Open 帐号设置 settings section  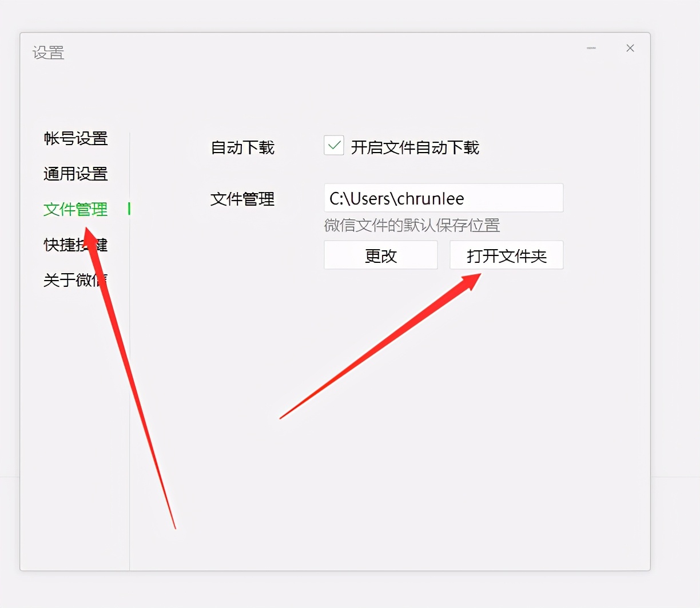click(75, 139)
